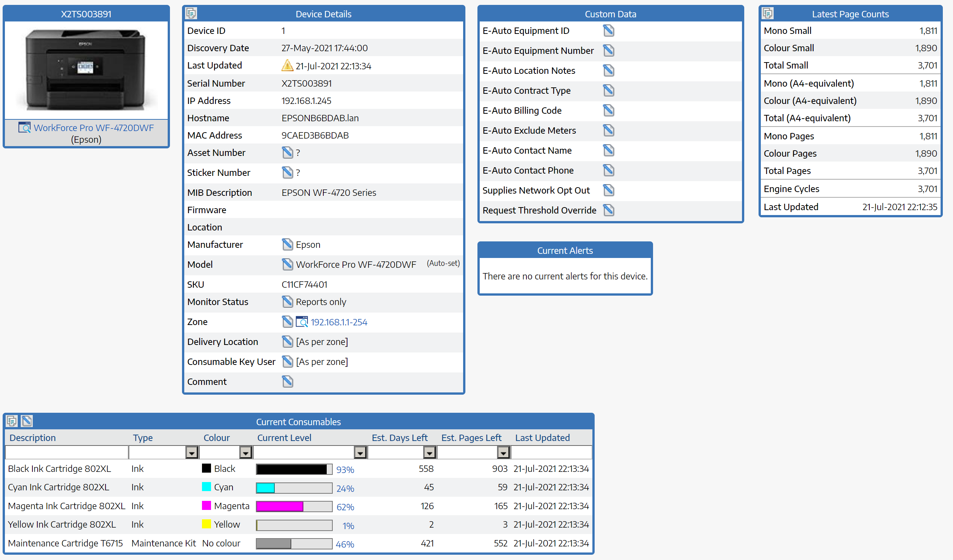Click the 46% maintenance cartridge percentage
The height and width of the screenshot is (560, 953).
click(x=345, y=545)
